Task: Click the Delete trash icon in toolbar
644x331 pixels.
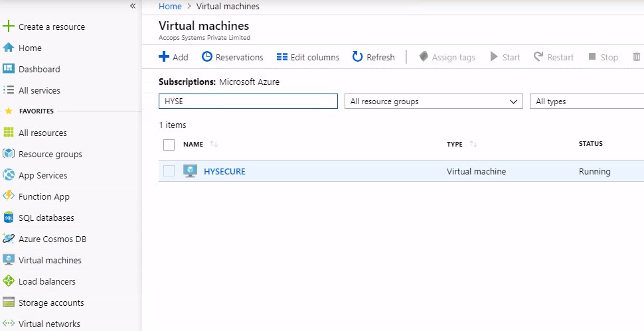Action: (636, 56)
